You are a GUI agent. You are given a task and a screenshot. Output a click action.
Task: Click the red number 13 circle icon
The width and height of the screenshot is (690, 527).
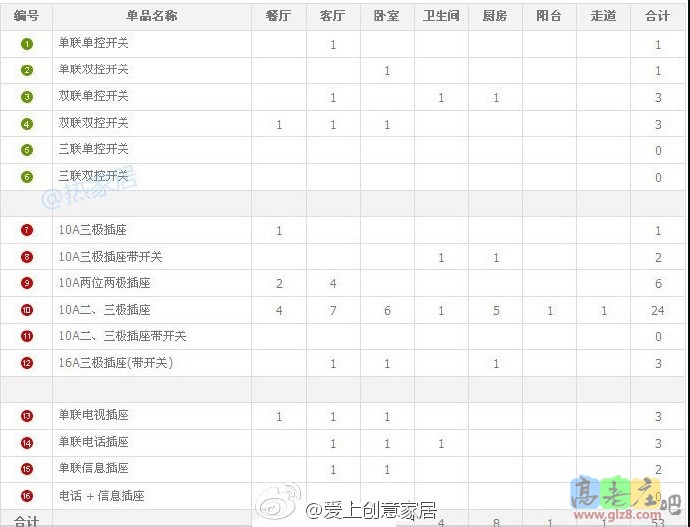(27, 416)
